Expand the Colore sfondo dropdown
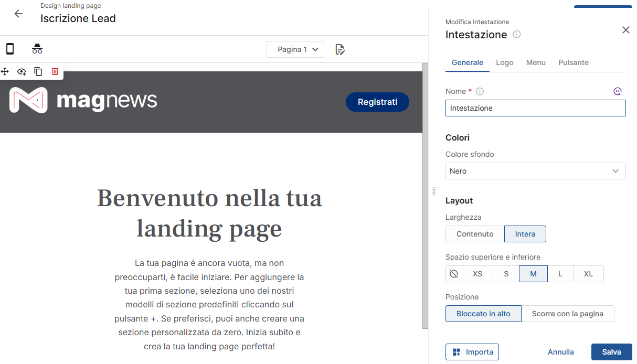637x364 pixels. pos(535,171)
